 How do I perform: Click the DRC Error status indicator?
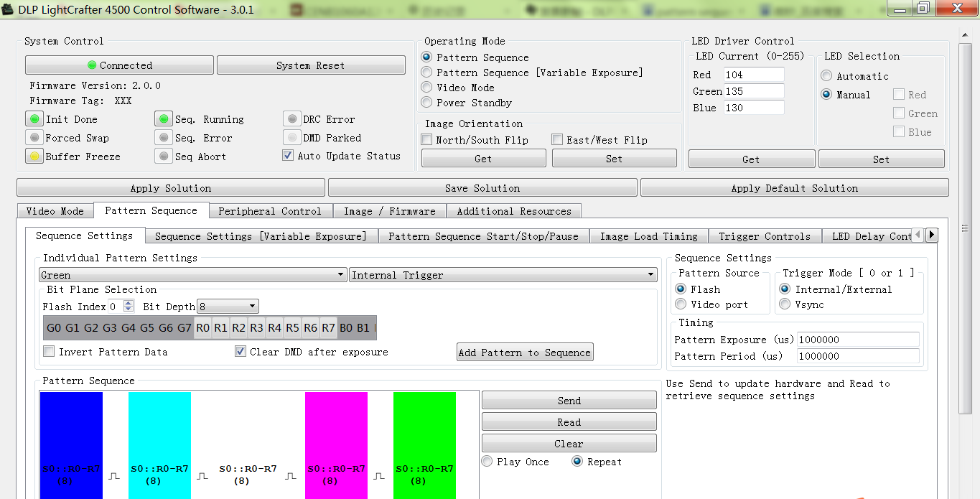[x=292, y=119]
